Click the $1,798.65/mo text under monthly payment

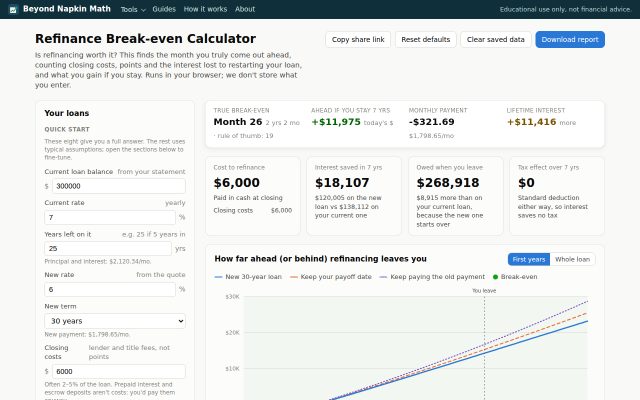click(431, 136)
